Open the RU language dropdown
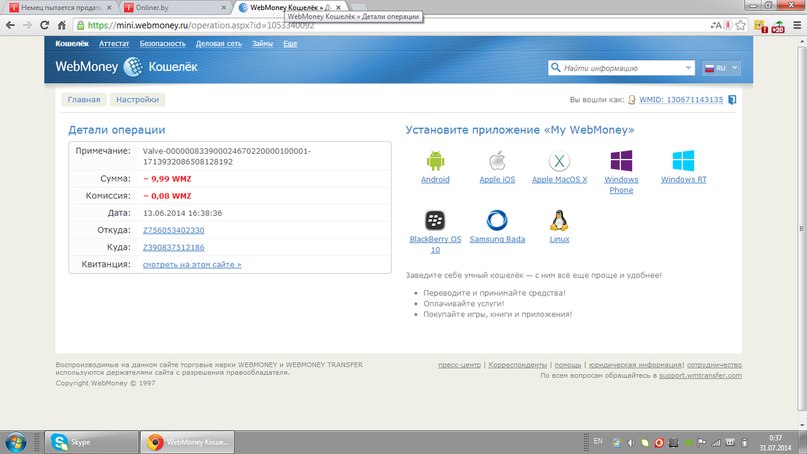Viewport: 807px width, 454px height. coord(721,68)
